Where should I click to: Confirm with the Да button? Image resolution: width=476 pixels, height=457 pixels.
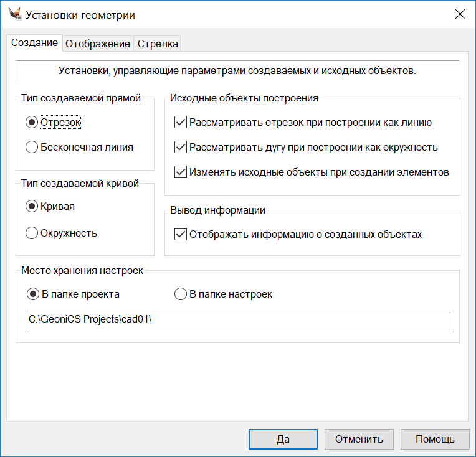[283, 439]
